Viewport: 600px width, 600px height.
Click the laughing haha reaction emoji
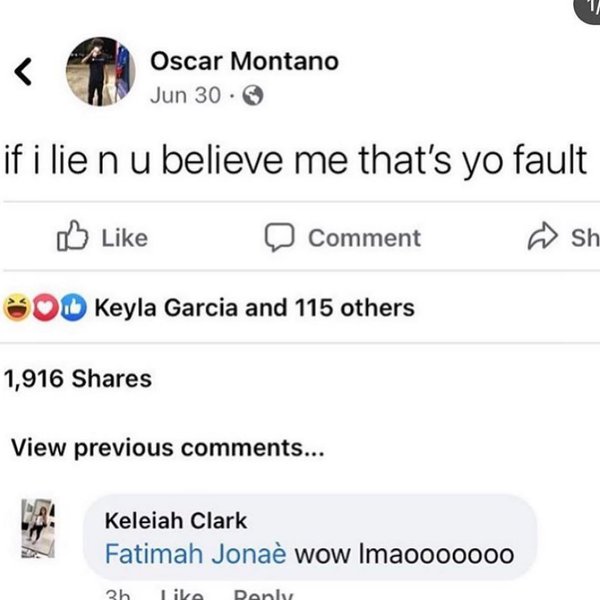click(x=18, y=307)
